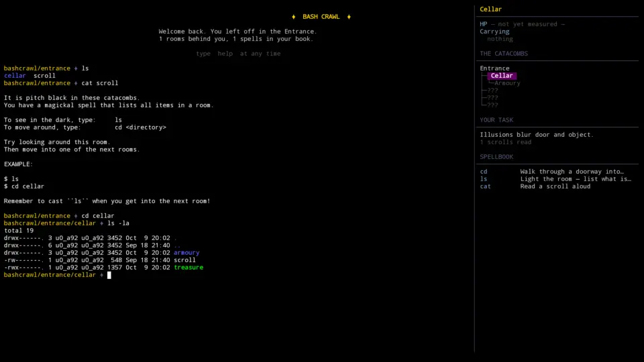
Task: Click the 'help' hint word
Action: (x=225, y=54)
